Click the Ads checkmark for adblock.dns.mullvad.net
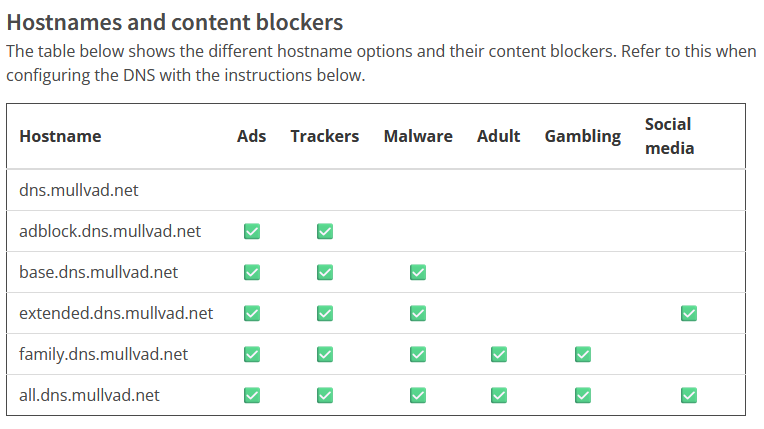Viewport: 764px width, 429px height. coord(252,231)
